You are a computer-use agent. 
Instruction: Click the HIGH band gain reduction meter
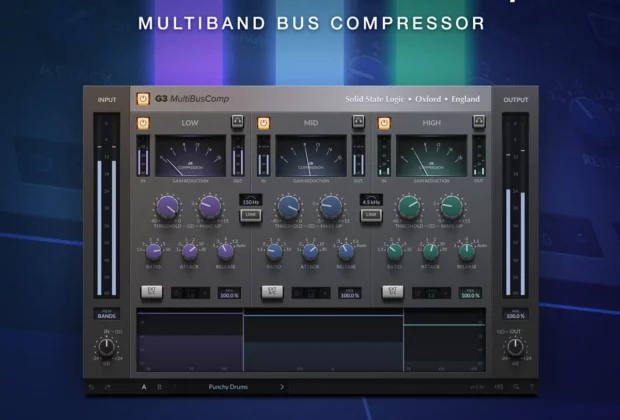pyautogui.click(x=431, y=156)
